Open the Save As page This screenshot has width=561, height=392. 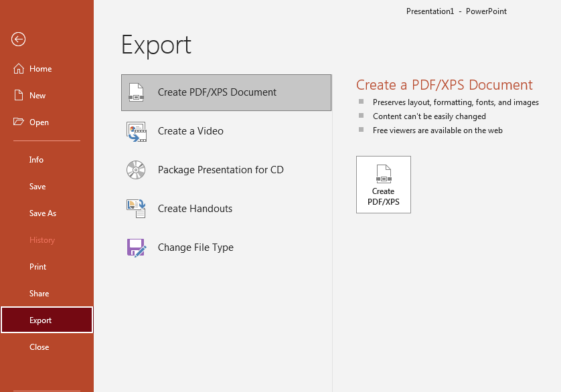tap(43, 213)
